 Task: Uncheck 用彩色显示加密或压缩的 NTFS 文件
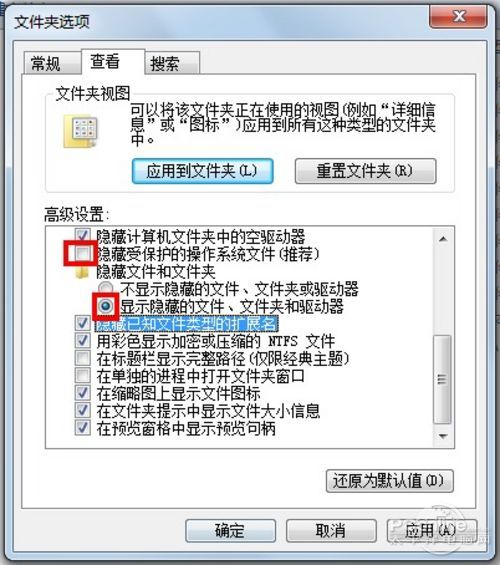click(82, 341)
